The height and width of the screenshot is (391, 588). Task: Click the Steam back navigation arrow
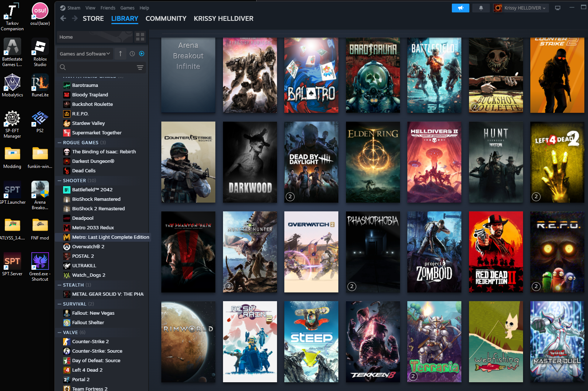click(x=63, y=18)
